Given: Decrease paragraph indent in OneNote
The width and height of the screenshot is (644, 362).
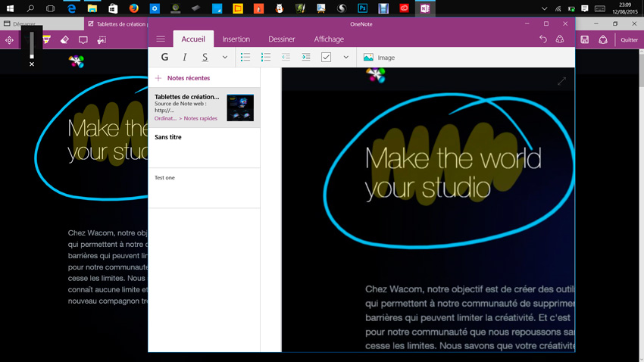Looking at the screenshot, I should (286, 57).
